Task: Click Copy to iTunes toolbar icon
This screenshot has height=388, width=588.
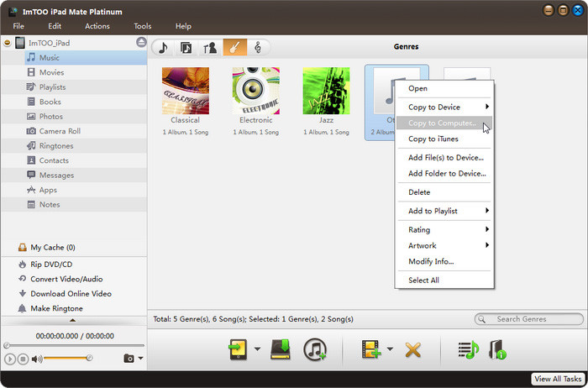Action: pos(315,349)
